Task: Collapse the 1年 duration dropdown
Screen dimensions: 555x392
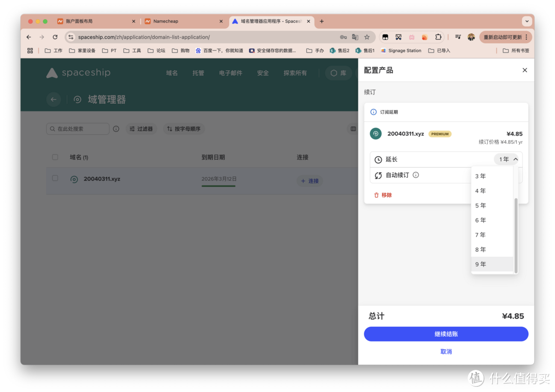Action: [506, 159]
